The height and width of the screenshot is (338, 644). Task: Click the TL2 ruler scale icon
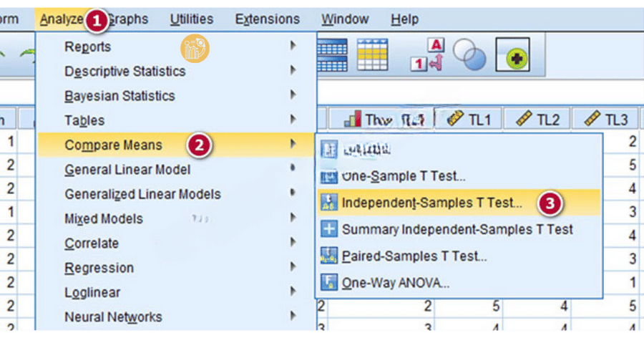524,118
